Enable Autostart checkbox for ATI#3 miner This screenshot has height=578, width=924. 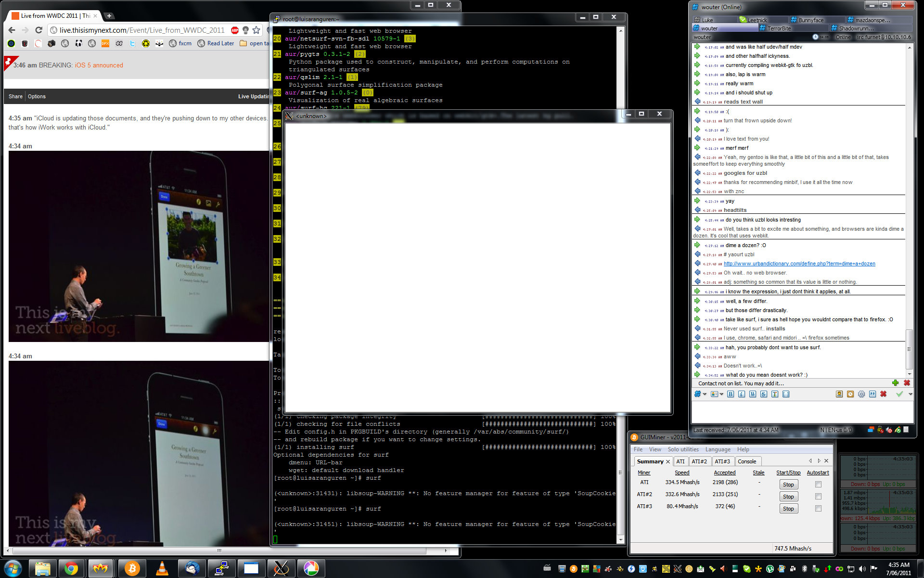[x=818, y=508]
